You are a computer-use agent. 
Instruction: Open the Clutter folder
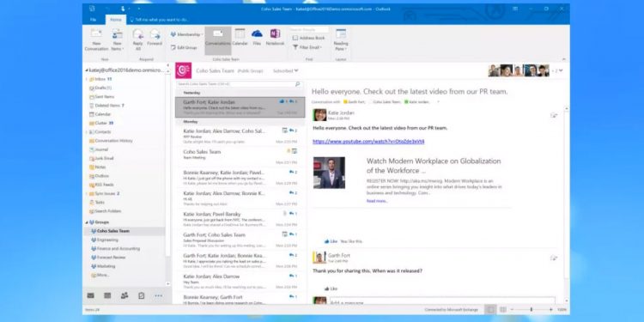[x=101, y=123]
